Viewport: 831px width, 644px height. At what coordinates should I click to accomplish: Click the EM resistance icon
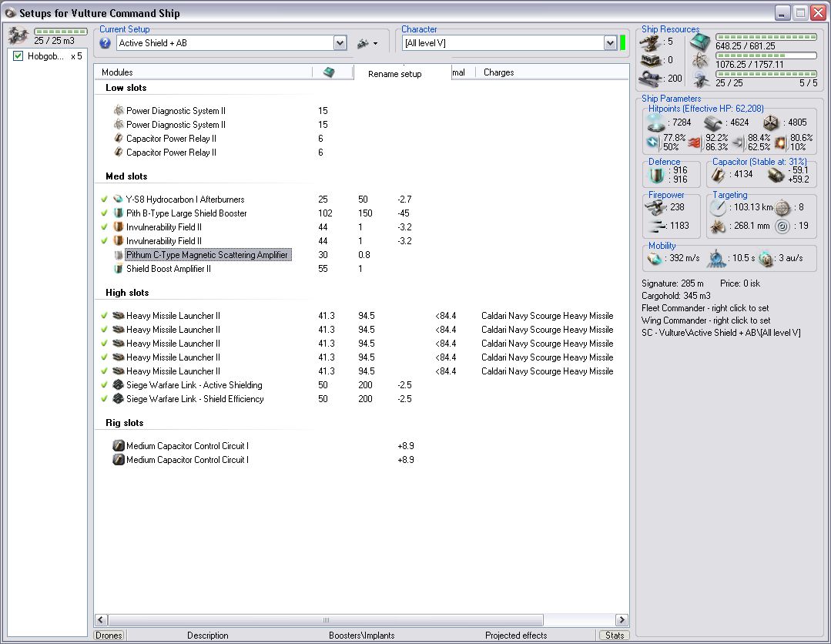coord(653,143)
